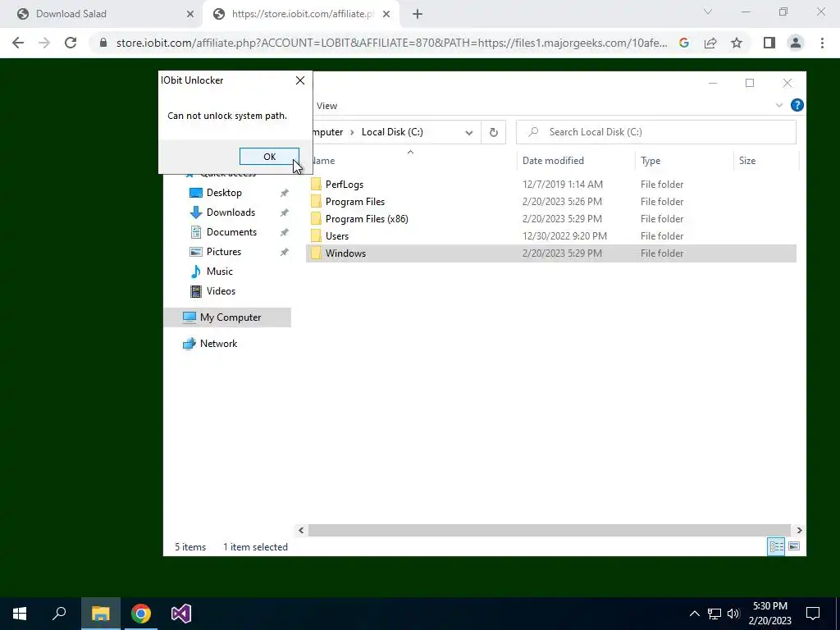This screenshot has height=630, width=840.
Task: Go back in Chrome browser
Action: click(18, 43)
